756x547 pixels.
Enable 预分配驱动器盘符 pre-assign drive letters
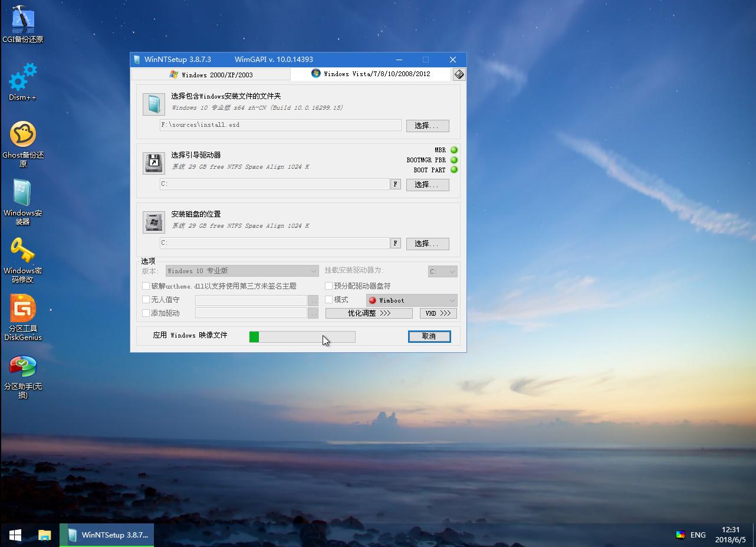(328, 286)
